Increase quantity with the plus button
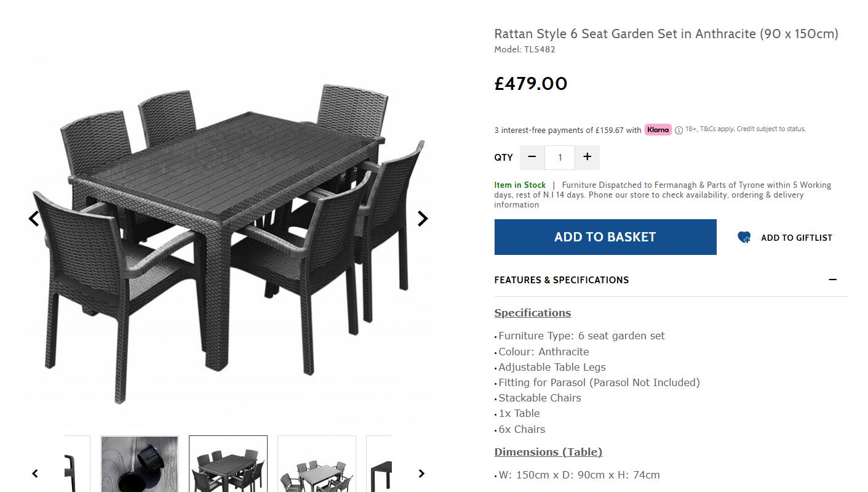This screenshot has width=868, height=492. point(587,157)
